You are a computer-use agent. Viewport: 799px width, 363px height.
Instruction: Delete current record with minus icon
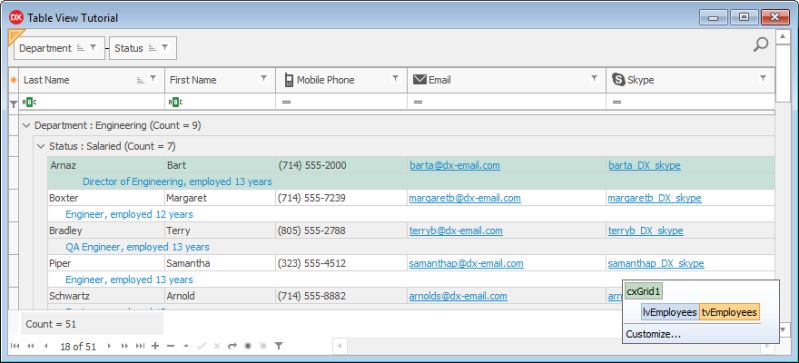pyautogui.click(x=171, y=346)
